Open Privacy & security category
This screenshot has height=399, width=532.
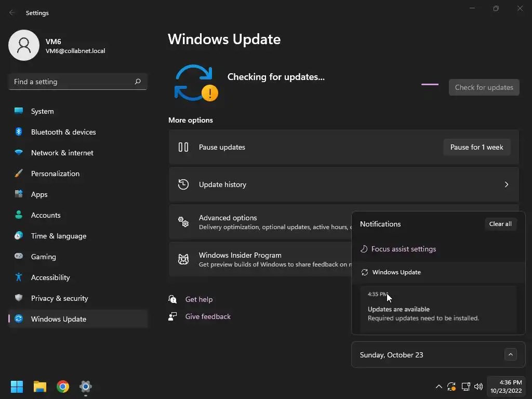click(x=78, y=298)
